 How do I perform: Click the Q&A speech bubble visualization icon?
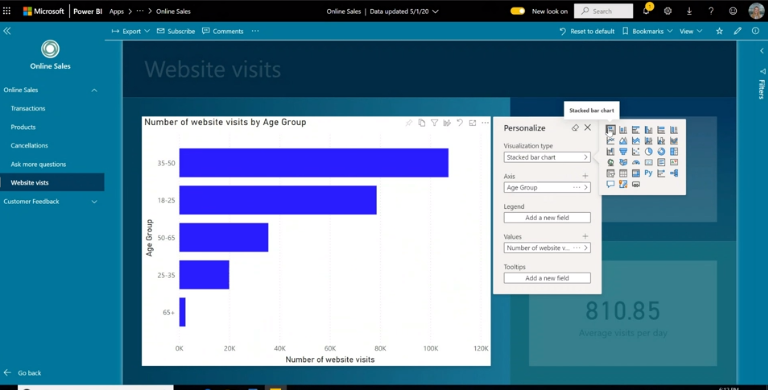click(610, 184)
